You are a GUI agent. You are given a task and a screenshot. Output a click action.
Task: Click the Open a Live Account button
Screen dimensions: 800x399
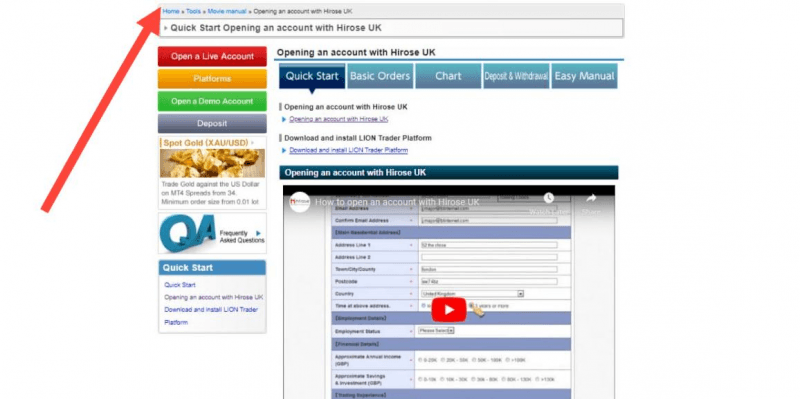[212, 57]
